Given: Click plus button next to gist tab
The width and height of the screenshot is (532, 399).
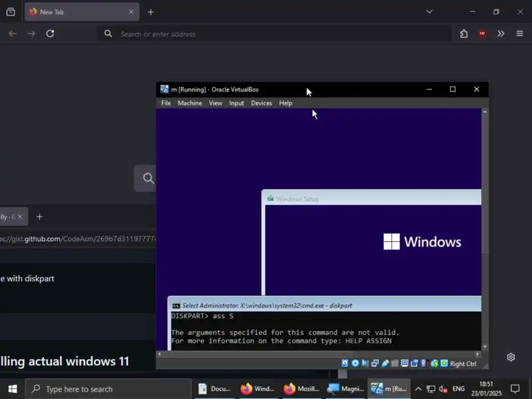Looking at the screenshot, I should (x=39, y=217).
